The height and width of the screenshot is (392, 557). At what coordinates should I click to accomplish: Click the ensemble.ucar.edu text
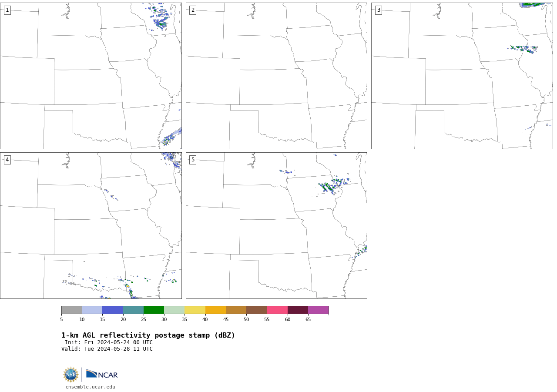click(x=91, y=387)
